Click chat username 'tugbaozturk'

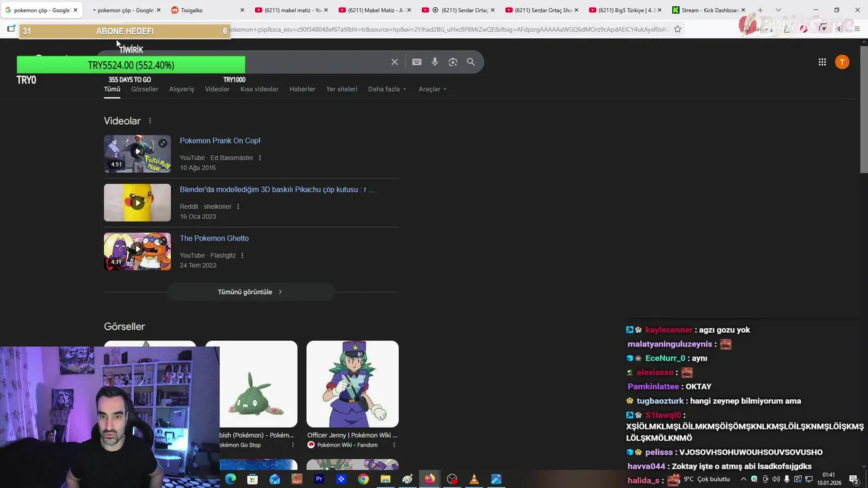tap(660, 401)
